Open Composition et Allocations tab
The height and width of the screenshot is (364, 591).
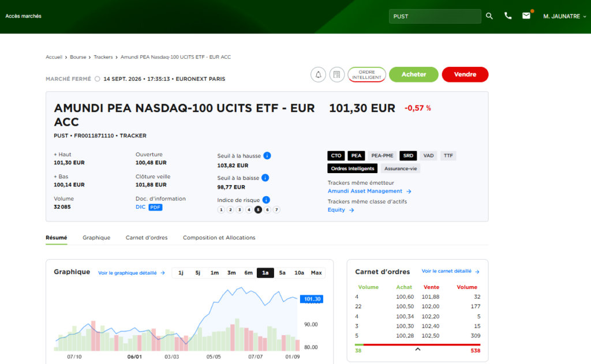[219, 238]
